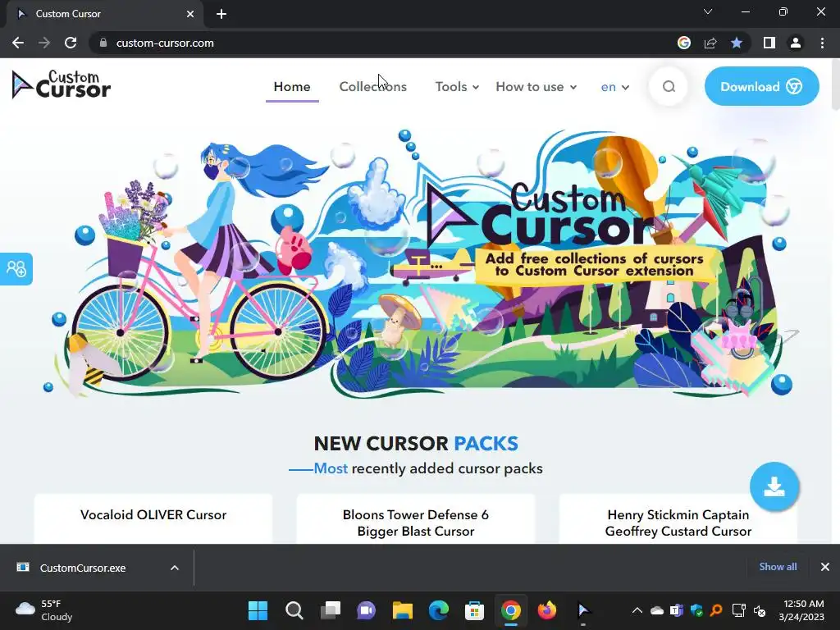Open Custom Cursor app on taskbar
Screen dimensions: 840x630
(583, 610)
